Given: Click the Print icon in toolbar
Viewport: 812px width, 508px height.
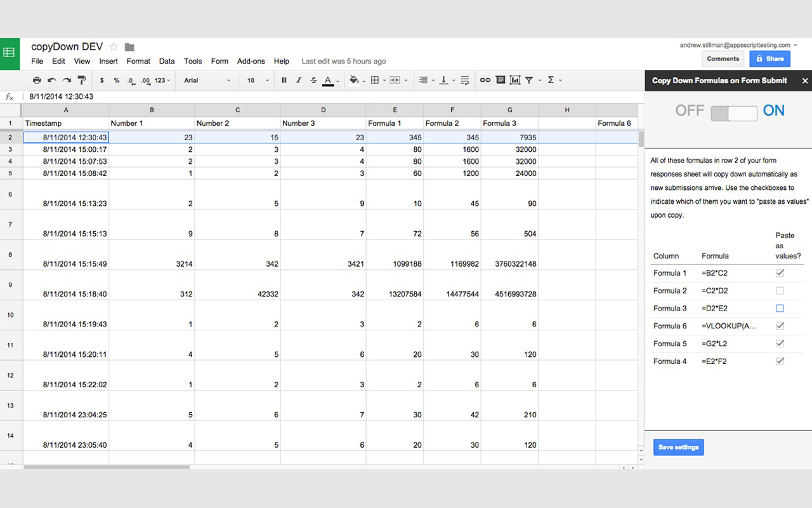Looking at the screenshot, I should [37, 80].
